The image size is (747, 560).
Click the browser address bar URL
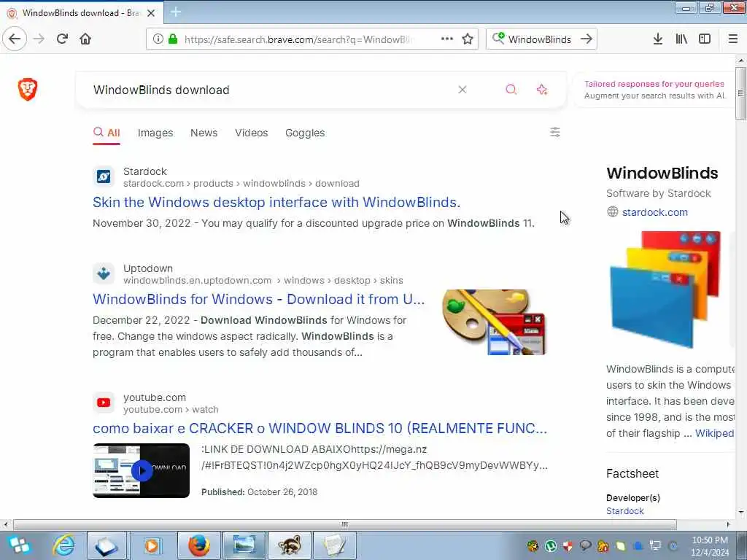[298, 39]
